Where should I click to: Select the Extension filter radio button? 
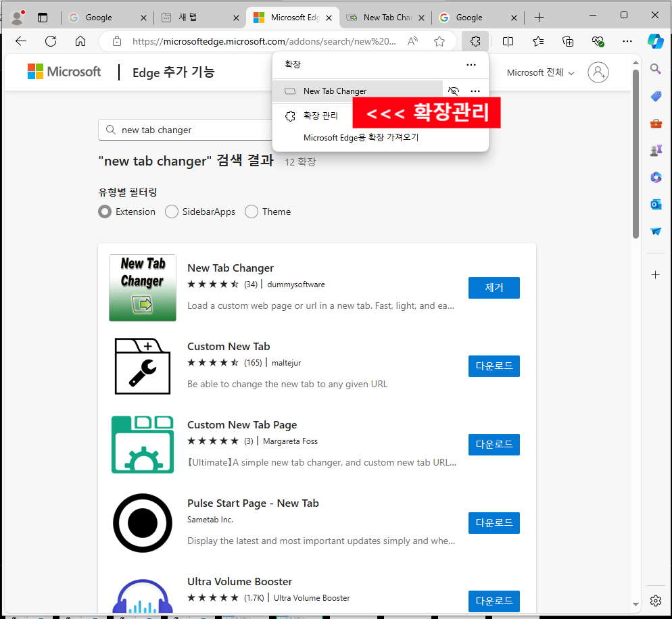pos(105,212)
